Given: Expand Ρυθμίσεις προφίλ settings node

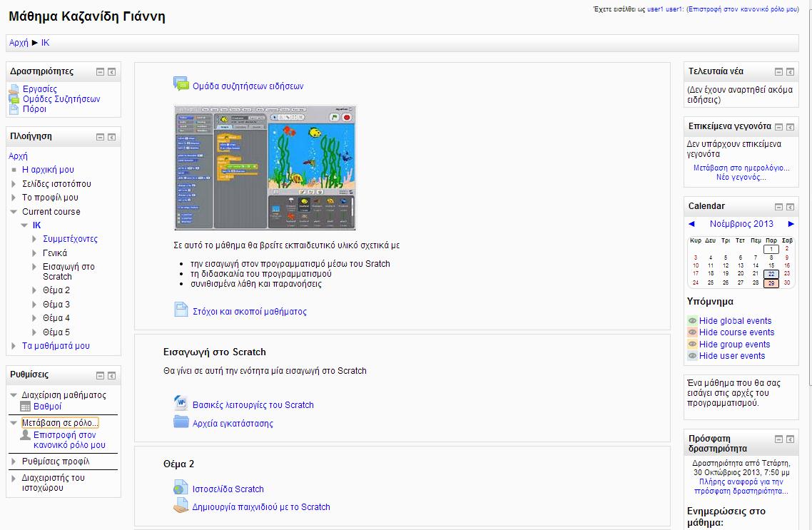Looking at the screenshot, I should tap(14, 461).
